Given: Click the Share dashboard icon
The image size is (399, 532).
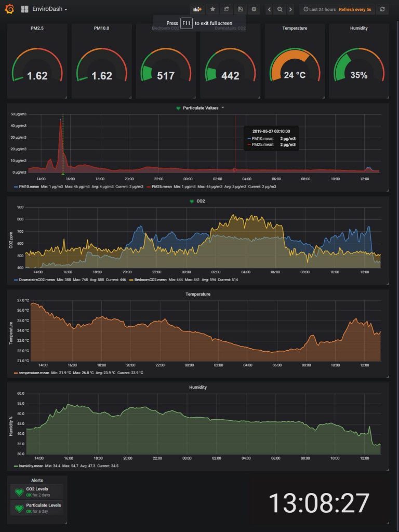Looking at the screenshot, I should pyautogui.click(x=227, y=9).
